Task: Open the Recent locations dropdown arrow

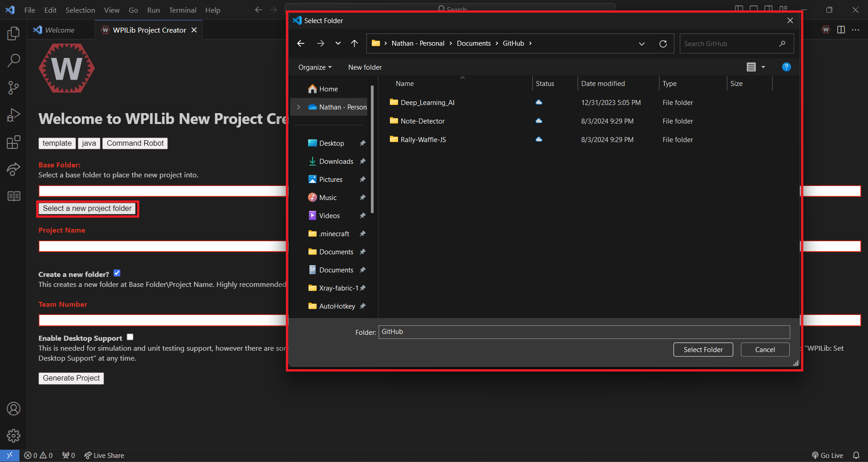Action: tap(338, 43)
